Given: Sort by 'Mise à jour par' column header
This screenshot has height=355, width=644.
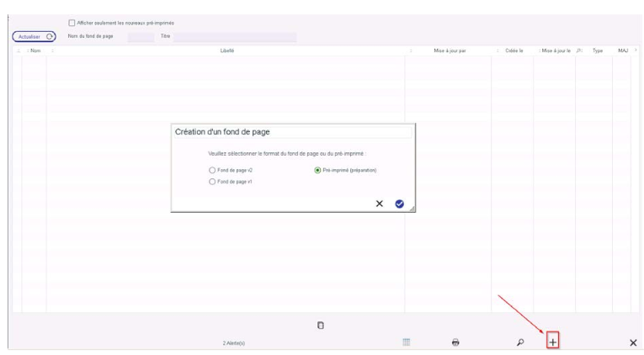Looking at the screenshot, I should (x=450, y=51).
